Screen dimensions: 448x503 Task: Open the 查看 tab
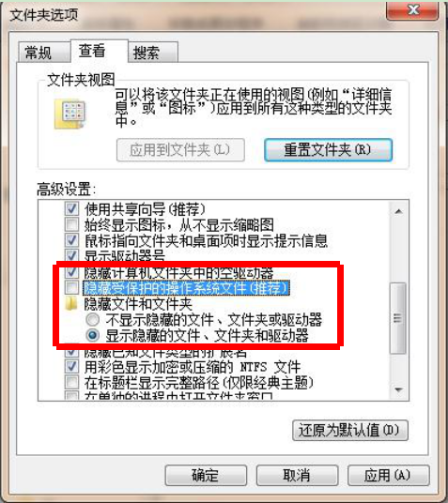tap(100, 51)
